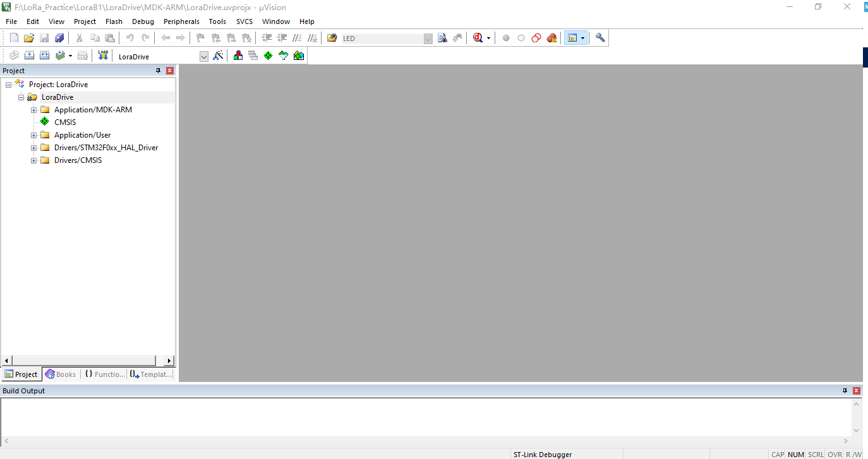Click the Uncomment Selection icon
The image size is (868, 459).
pyautogui.click(x=312, y=38)
